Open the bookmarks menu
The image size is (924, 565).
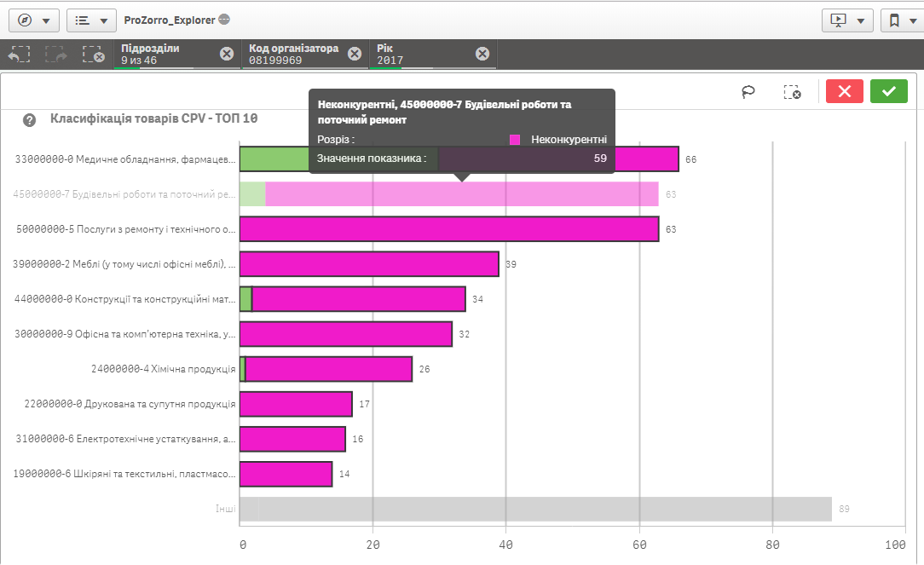pos(902,20)
